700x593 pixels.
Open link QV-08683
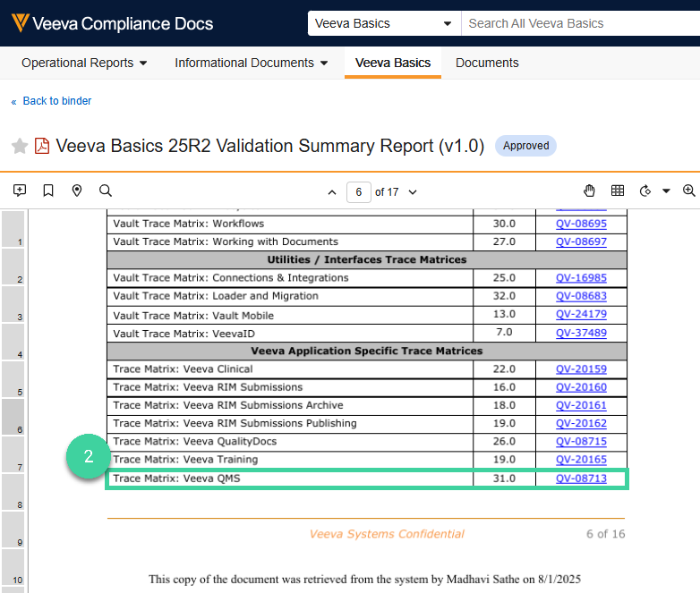pyautogui.click(x=581, y=296)
